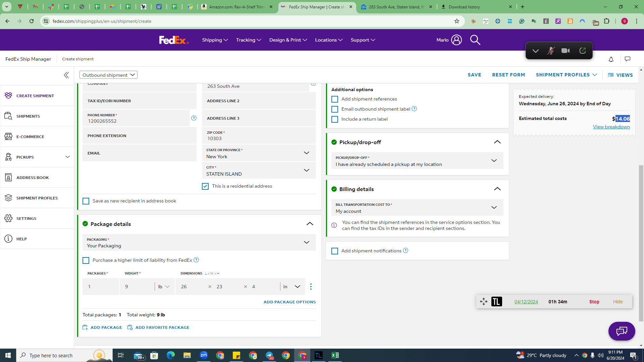Click the billing details info icon
The height and width of the screenshot is (362, 644).
pos(334,225)
